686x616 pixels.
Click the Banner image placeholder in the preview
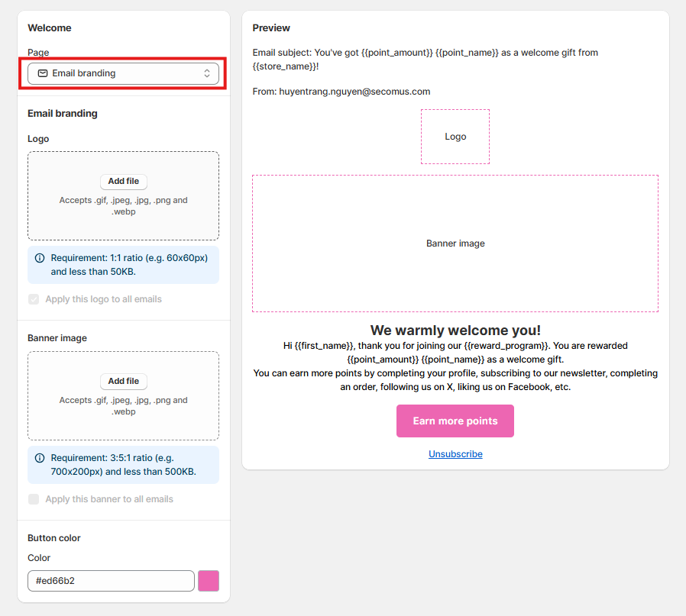click(x=455, y=243)
